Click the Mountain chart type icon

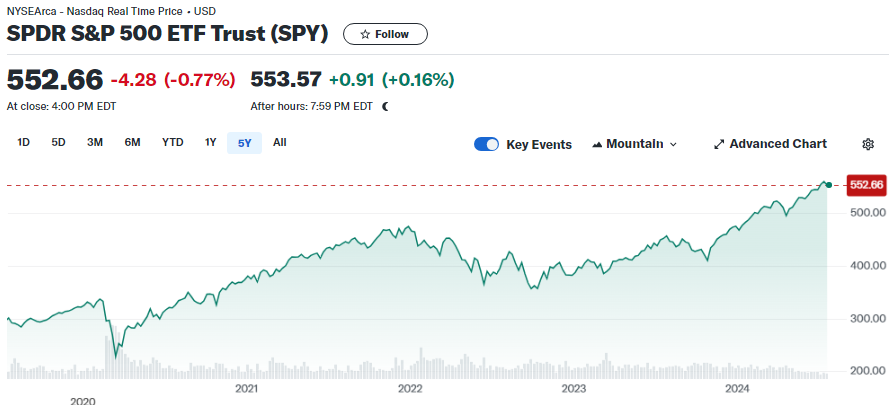click(598, 144)
